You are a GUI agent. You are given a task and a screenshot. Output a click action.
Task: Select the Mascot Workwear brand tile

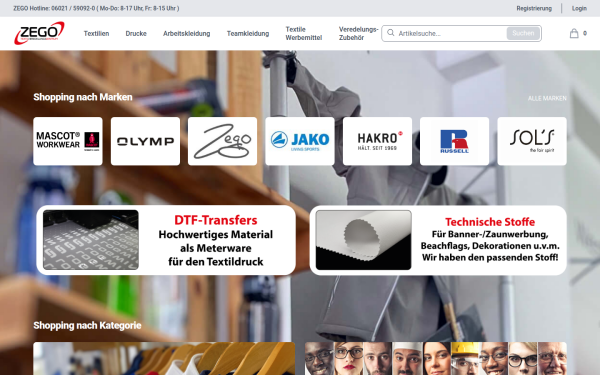[68, 141]
